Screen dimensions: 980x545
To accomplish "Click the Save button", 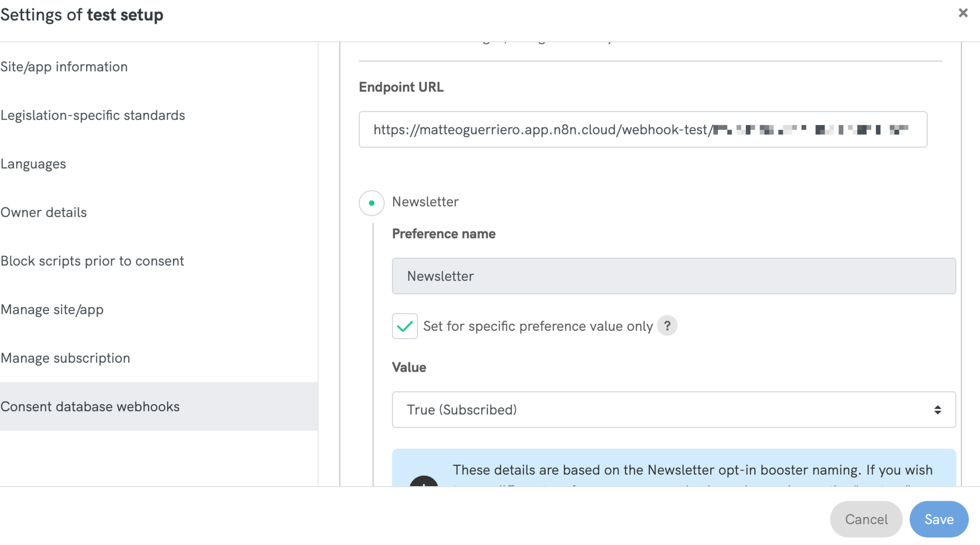I will click(x=939, y=519).
